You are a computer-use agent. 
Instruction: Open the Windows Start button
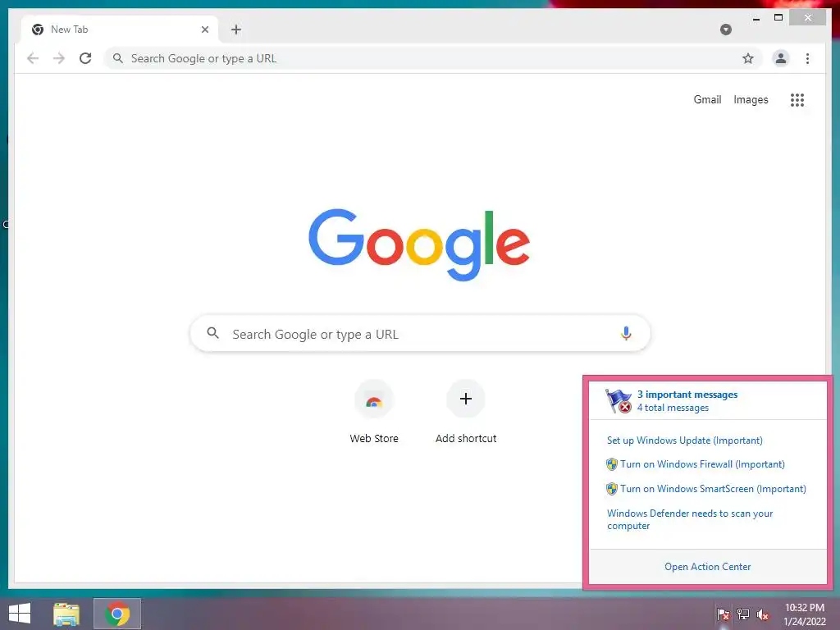[x=20, y=614]
